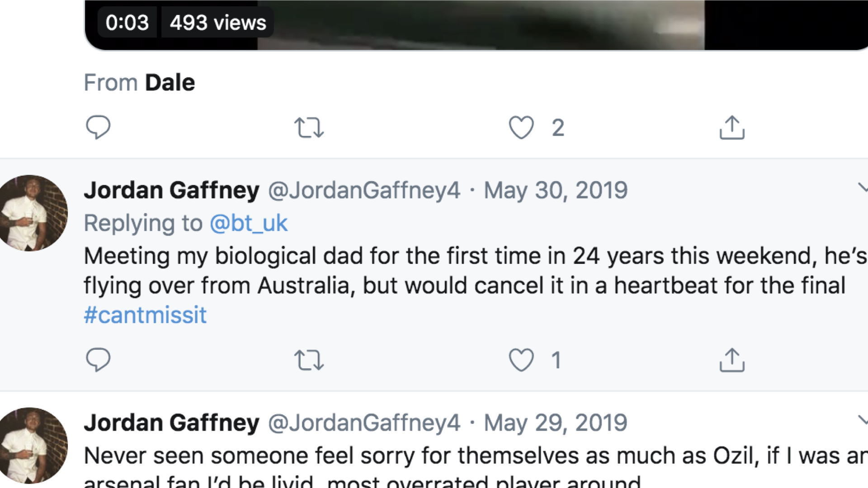
Task: Open the @bt_uk mention link
Action: pyautogui.click(x=249, y=223)
